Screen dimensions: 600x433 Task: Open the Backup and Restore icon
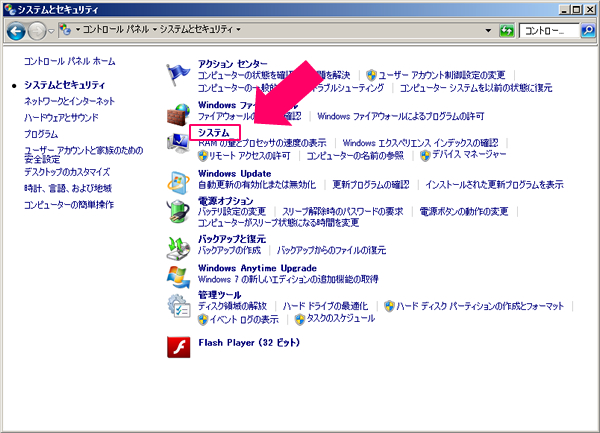[178, 245]
